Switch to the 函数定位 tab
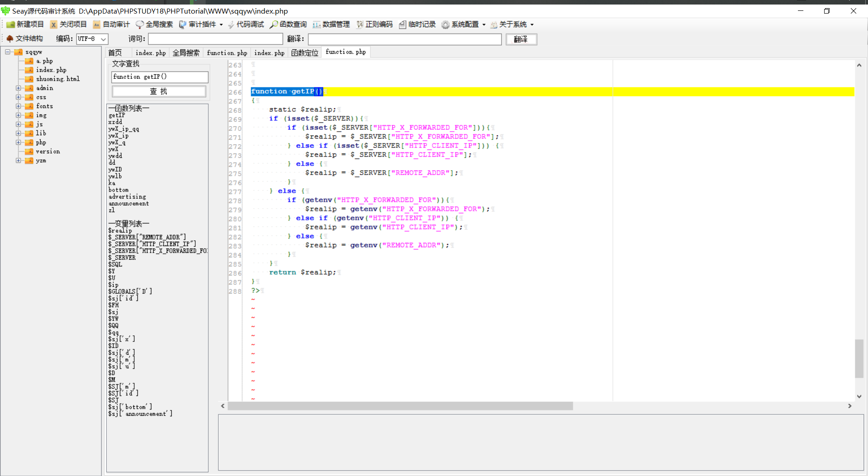 click(305, 53)
